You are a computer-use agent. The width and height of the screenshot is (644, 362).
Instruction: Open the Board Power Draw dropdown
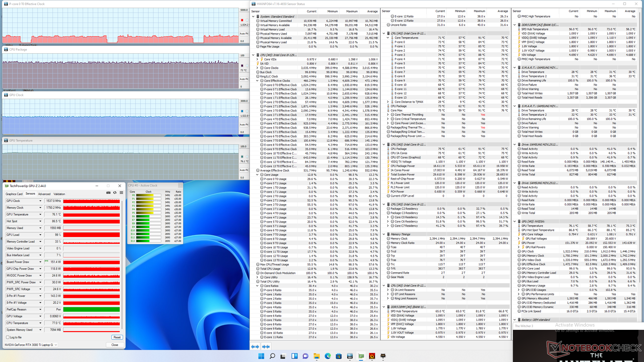coord(40,262)
